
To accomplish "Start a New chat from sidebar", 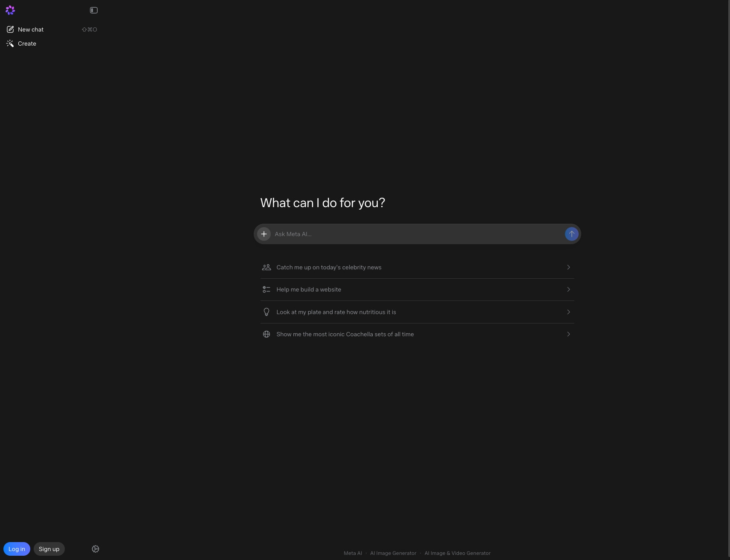I will pos(51,29).
